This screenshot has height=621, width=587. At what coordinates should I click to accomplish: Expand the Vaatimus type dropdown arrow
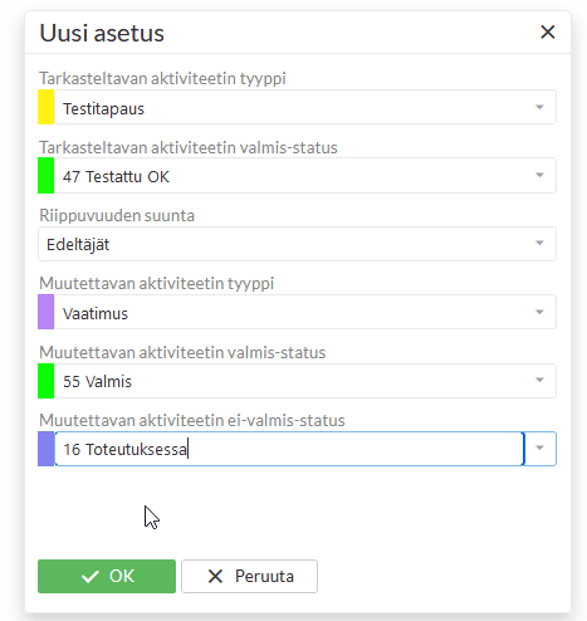tap(539, 312)
